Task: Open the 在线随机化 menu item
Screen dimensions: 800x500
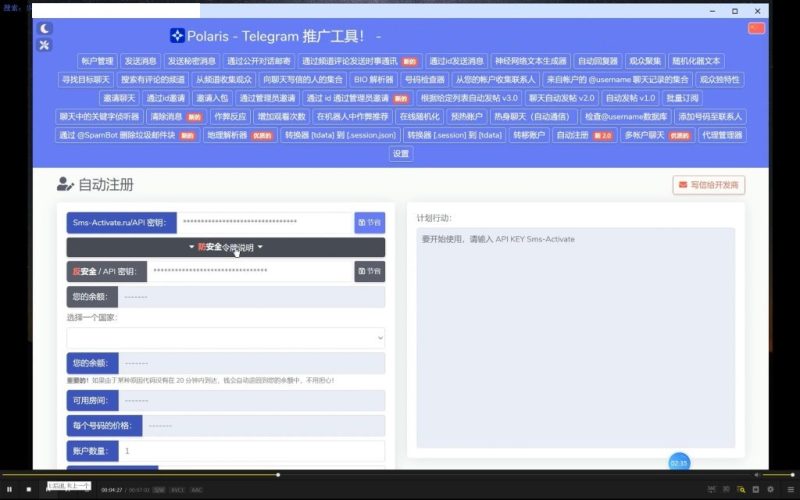Action: point(419,116)
